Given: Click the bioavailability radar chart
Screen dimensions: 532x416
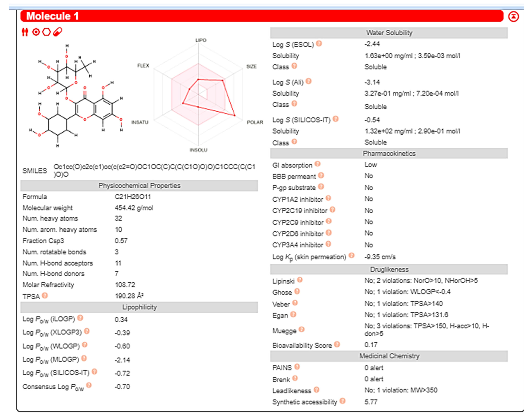Looking at the screenshot, I should (x=198, y=95).
